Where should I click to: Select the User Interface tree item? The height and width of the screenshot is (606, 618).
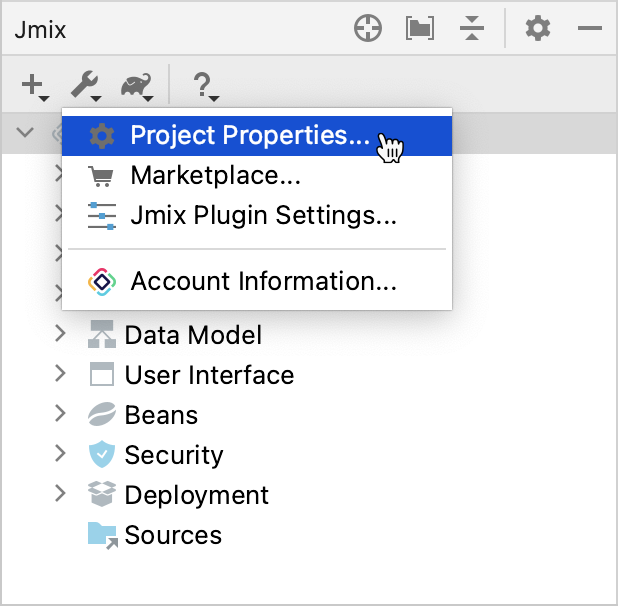tap(209, 375)
